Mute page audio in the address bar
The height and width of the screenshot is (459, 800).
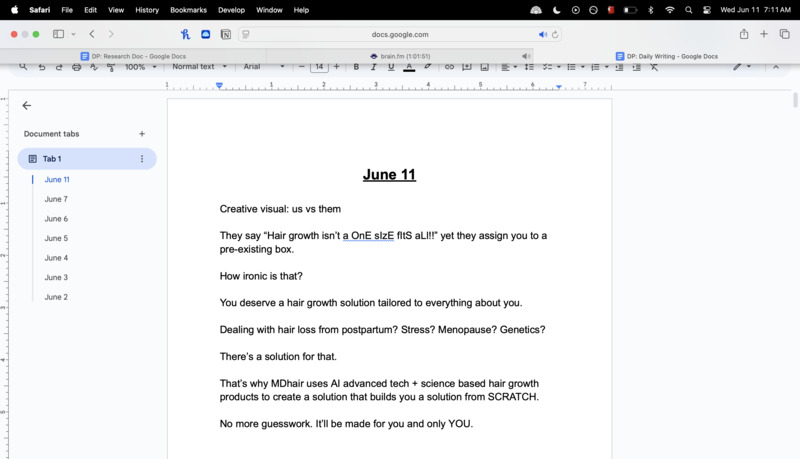coord(542,34)
